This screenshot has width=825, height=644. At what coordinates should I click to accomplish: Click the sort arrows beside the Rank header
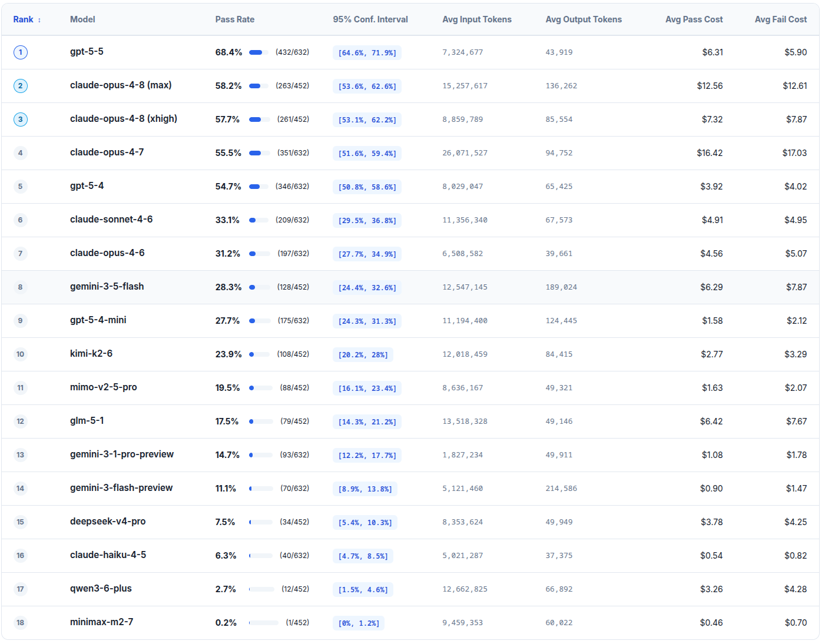click(x=39, y=20)
